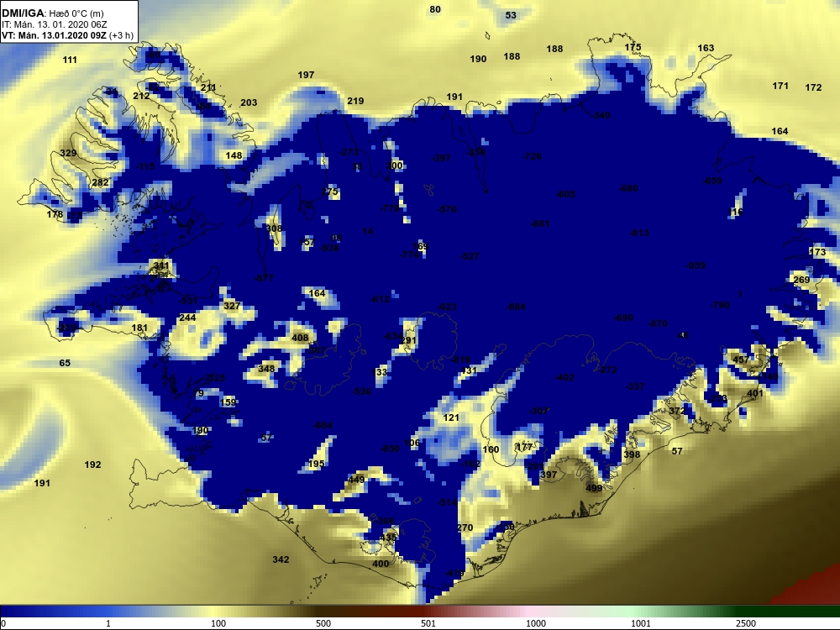The height and width of the screenshot is (630, 840).
Task: Click the map value 308
Action: tap(274, 228)
